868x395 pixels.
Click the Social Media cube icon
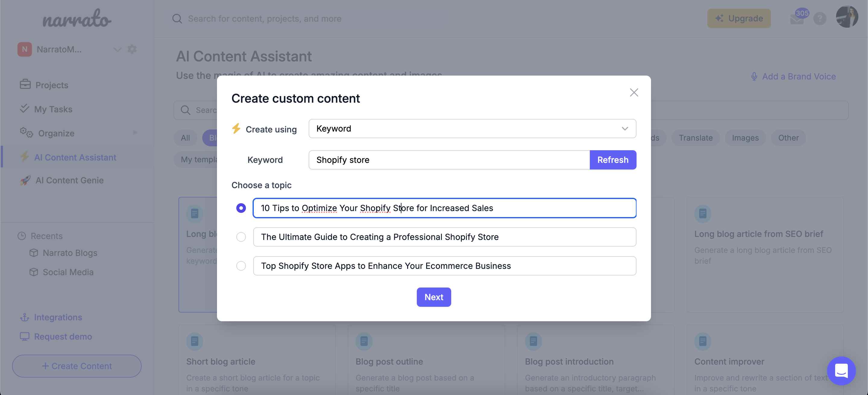[x=34, y=272]
